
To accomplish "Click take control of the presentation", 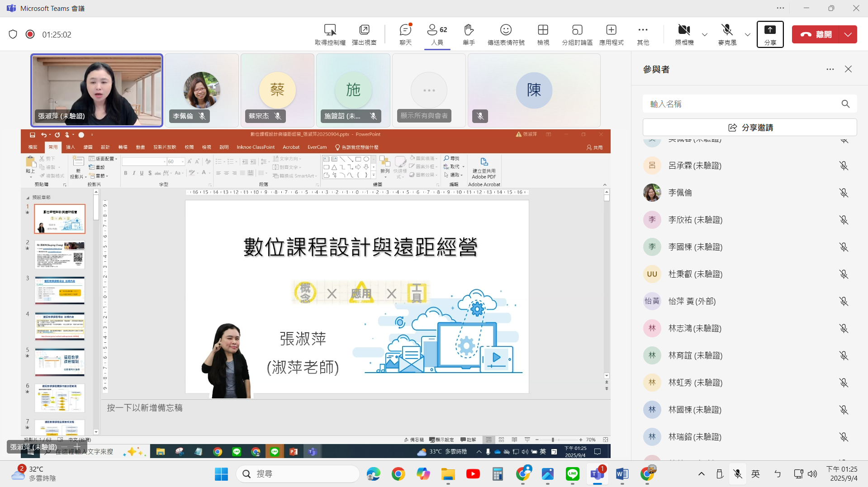I will [x=330, y=34].
